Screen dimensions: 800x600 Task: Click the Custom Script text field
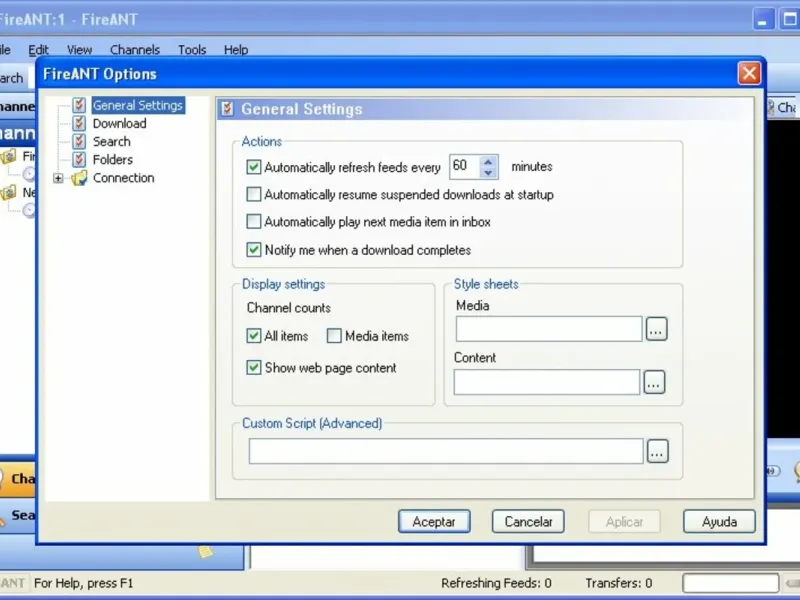pyautogui.click(x=446, y=451)
